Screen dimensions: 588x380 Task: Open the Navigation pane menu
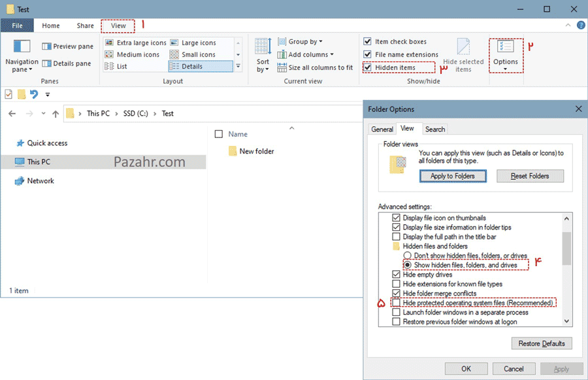[22, 56]
